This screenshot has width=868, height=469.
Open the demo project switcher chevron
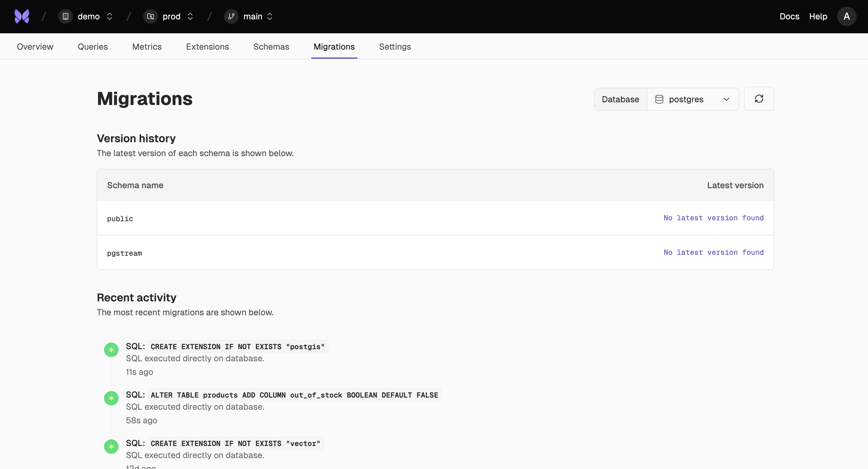click(x=109, y=16)
